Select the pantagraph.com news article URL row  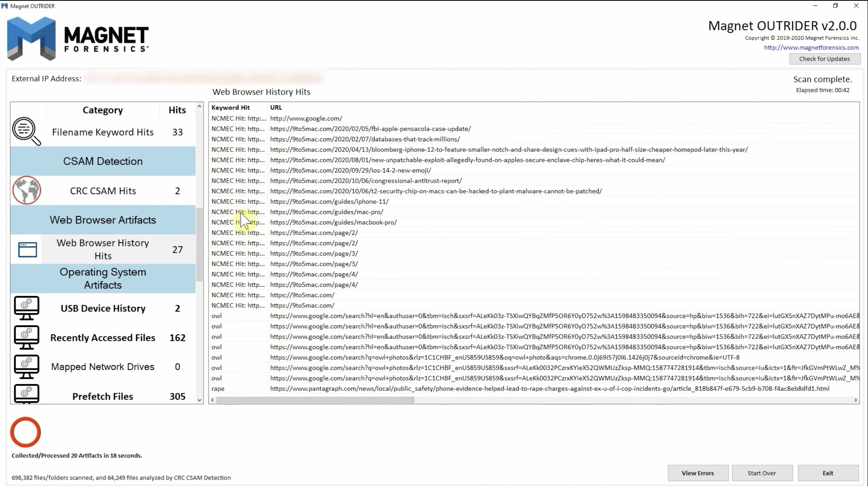point(534,388)
